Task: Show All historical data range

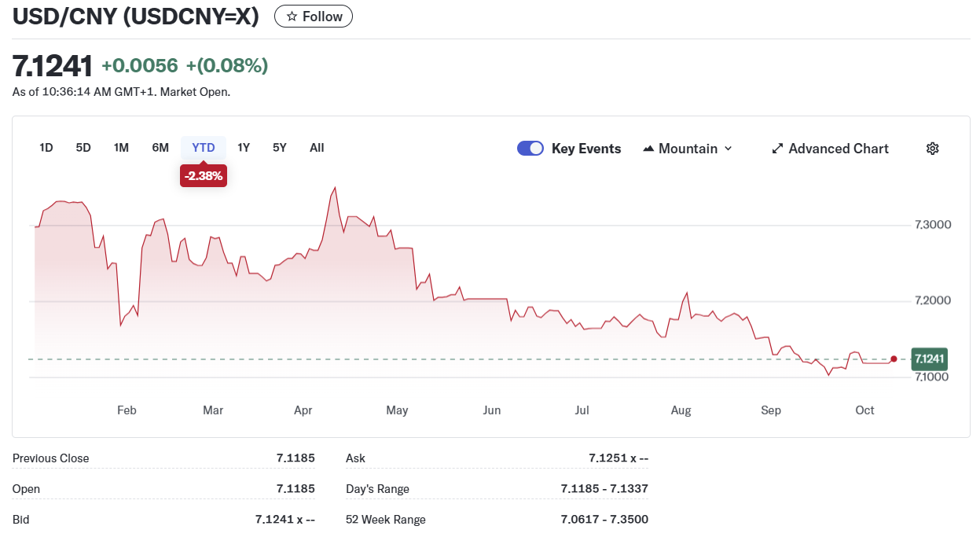Action: 317,148
